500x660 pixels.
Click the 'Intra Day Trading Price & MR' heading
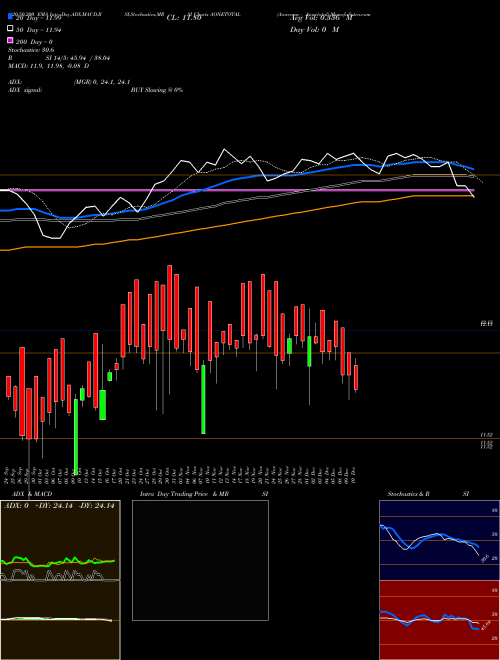184,494
